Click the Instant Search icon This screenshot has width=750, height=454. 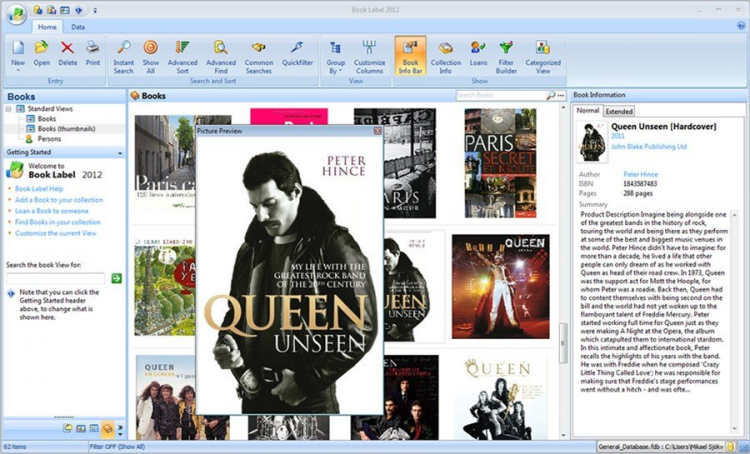coord(123,49)
